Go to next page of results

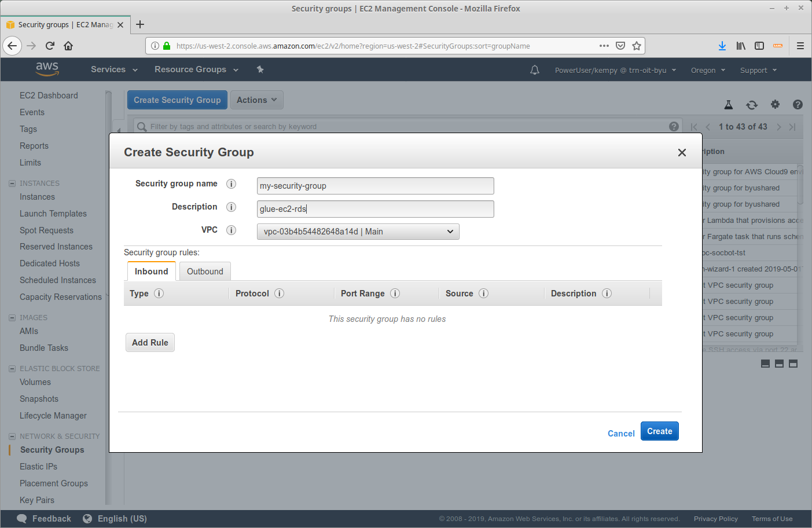[x=779, y=127]
